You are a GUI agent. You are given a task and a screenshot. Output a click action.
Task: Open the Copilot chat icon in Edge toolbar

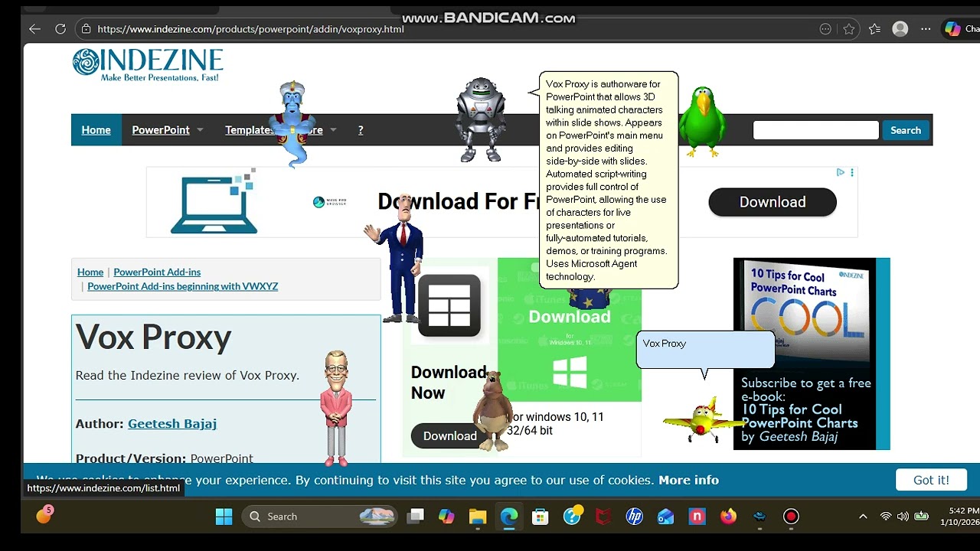click(x=952, y=29)
